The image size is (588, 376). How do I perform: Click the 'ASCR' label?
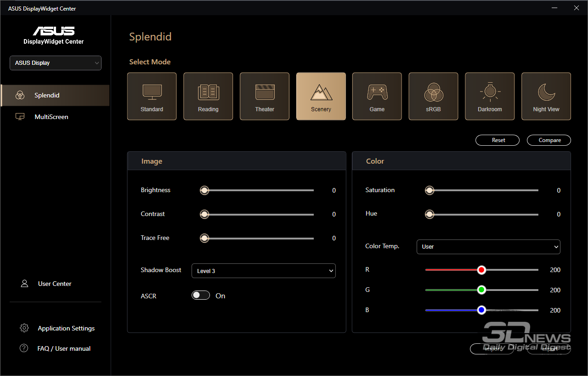(x=148, y=296)
